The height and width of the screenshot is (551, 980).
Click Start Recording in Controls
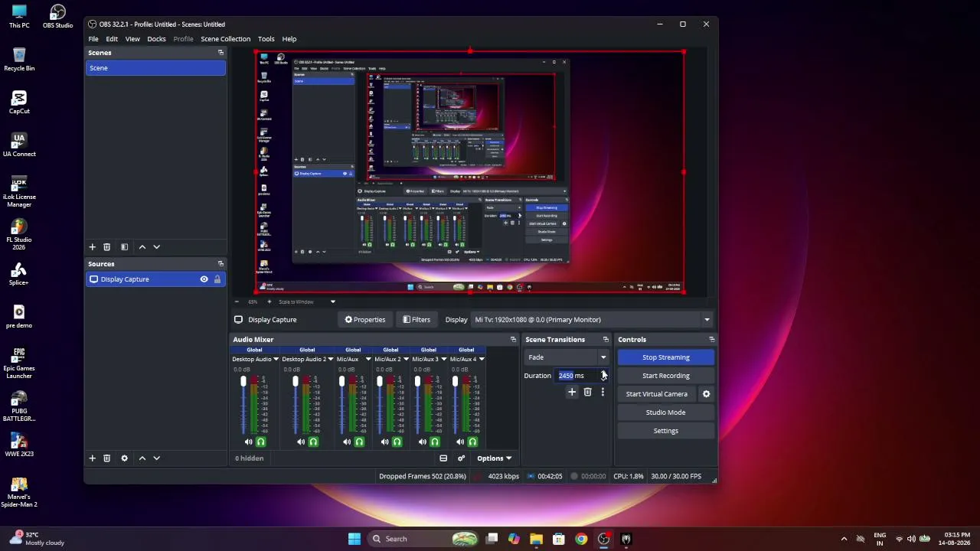(666, 376)
